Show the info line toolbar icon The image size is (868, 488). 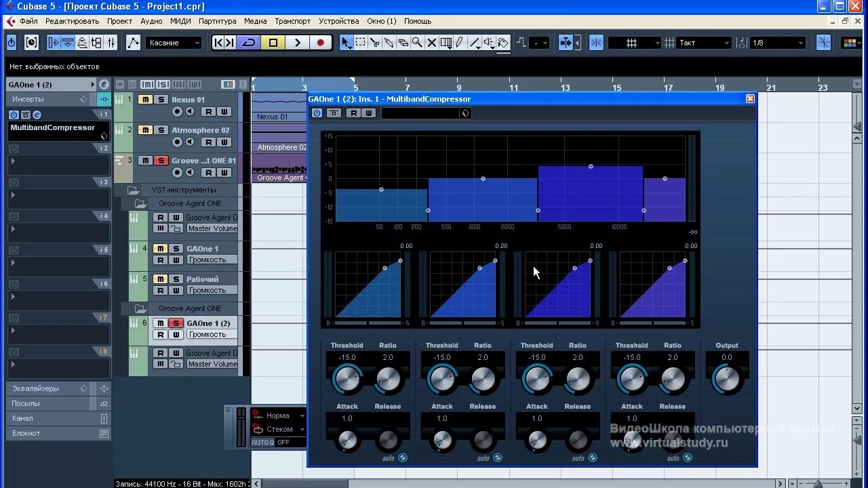[x=68, y=43]
